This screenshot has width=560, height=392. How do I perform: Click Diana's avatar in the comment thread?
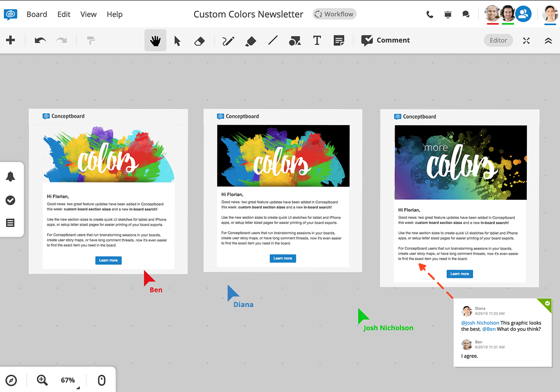pyautogui.click(x=466, y=311)
